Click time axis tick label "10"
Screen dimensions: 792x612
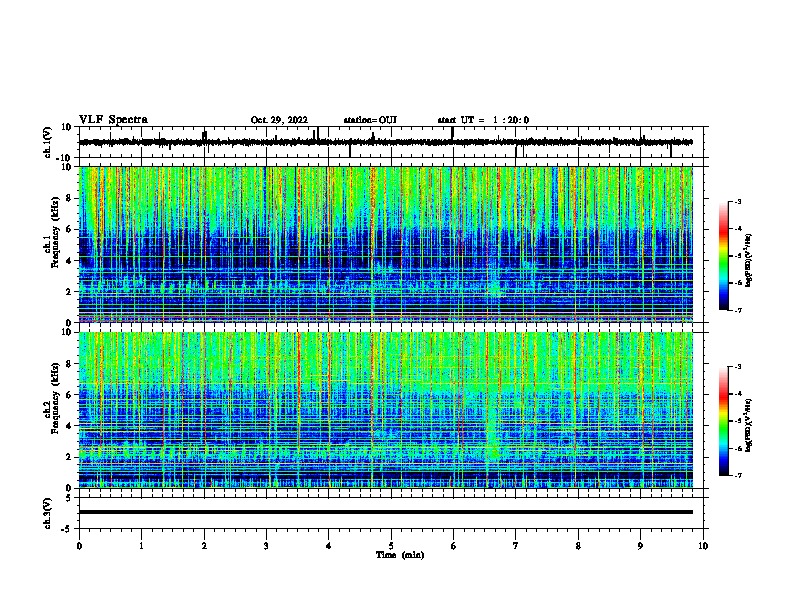pos(703,545)
